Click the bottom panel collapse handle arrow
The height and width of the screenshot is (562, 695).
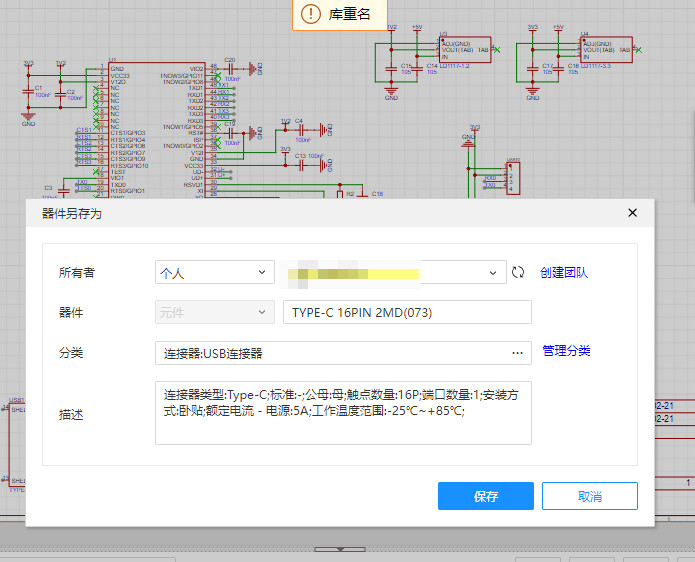point(339,549)
